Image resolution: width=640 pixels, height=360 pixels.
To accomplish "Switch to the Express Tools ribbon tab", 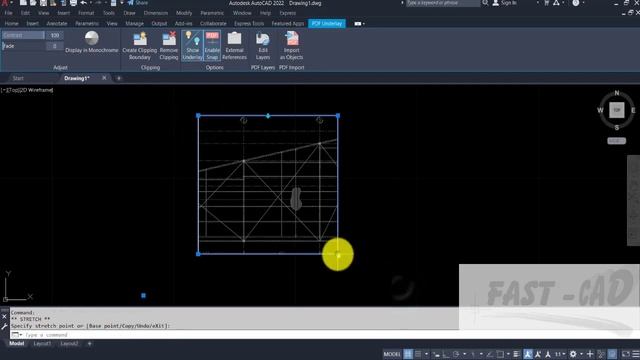I will [249, 24].
